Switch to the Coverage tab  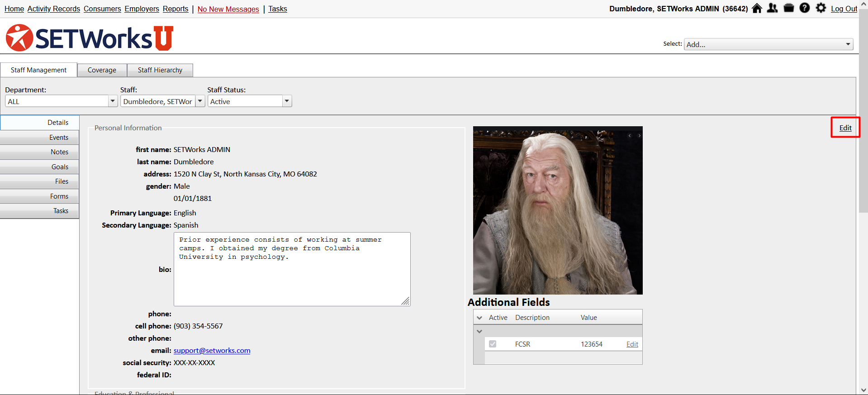(x=102, y=70)
